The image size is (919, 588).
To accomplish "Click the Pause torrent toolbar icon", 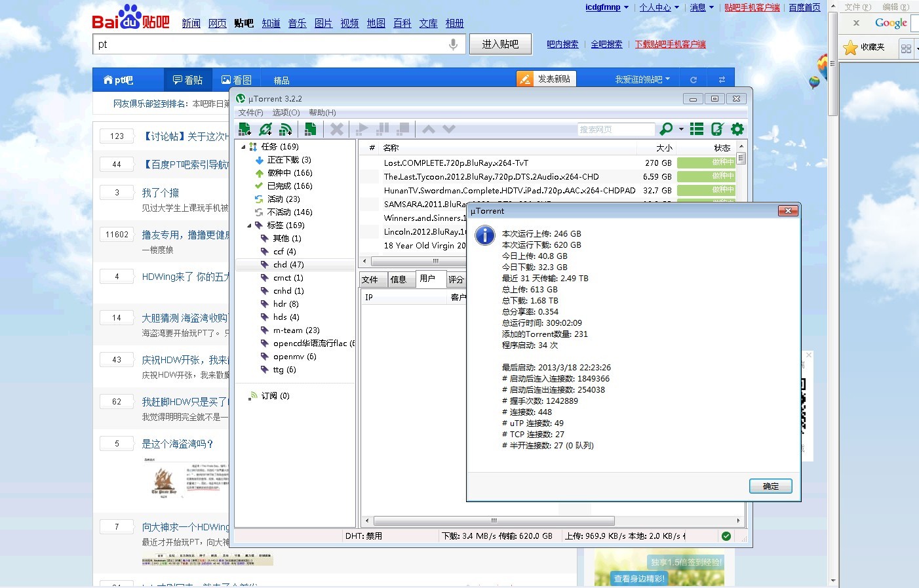I will (x=383, y=129).
